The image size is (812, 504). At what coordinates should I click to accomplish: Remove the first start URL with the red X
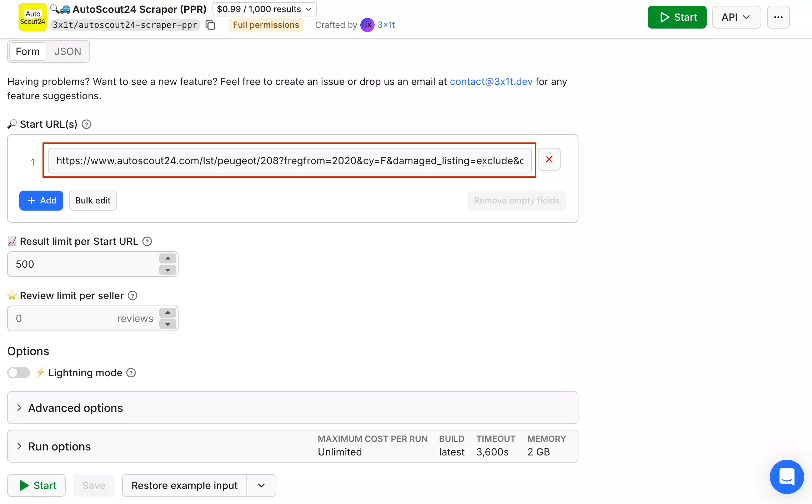(x=549, y=160)
